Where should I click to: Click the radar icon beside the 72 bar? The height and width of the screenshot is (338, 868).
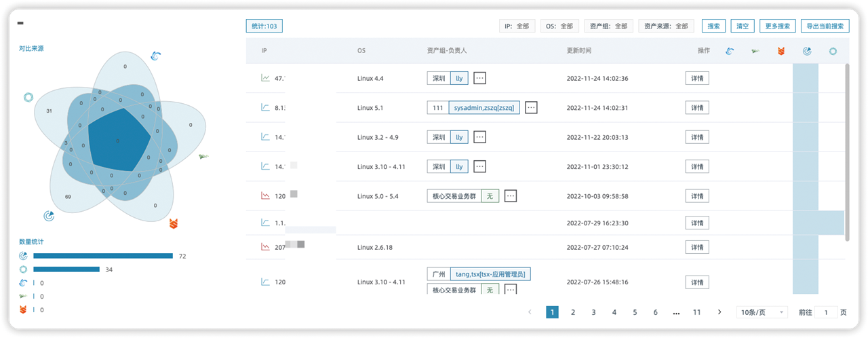[23, 256]
